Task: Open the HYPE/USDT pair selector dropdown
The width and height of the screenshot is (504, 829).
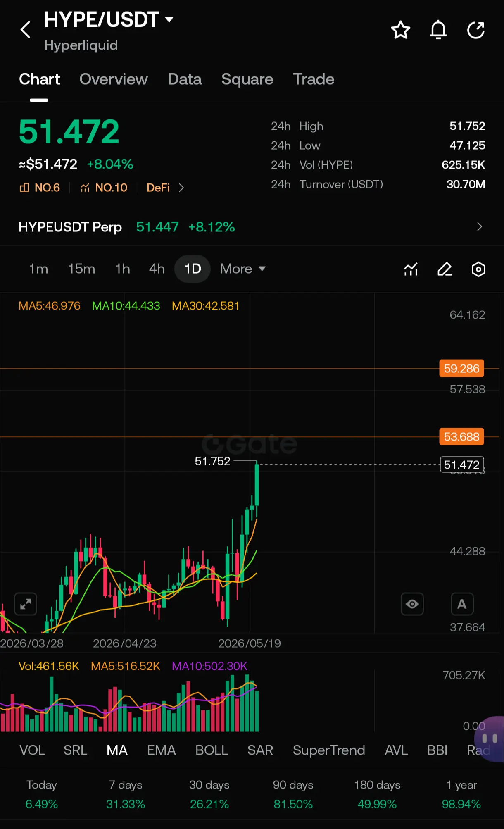Action: [109, 19]
